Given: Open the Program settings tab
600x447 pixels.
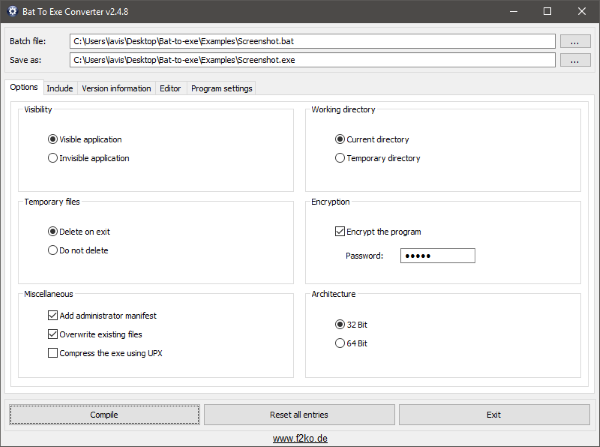Looking at the screenshot, I should tap(222, 88).
